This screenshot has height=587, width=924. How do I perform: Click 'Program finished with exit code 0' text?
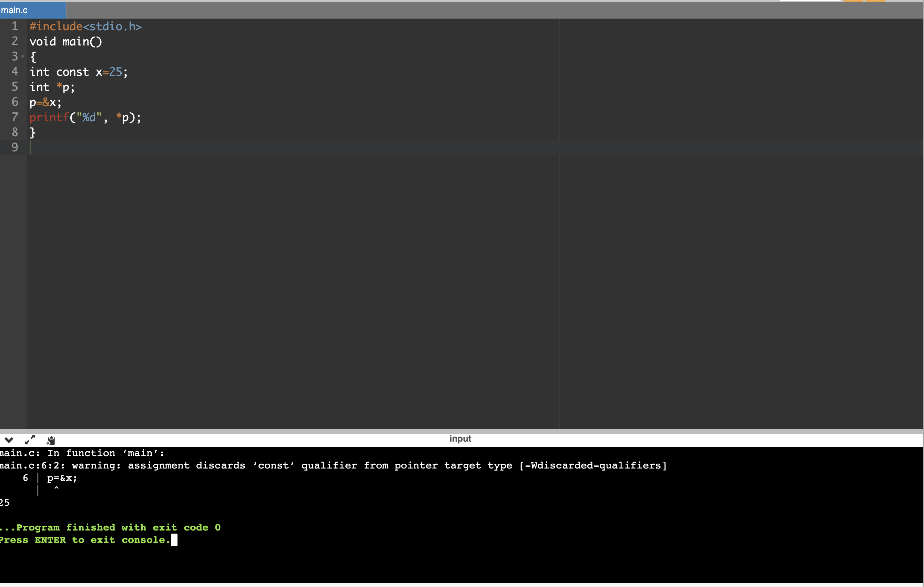click(x=111, y=527)
